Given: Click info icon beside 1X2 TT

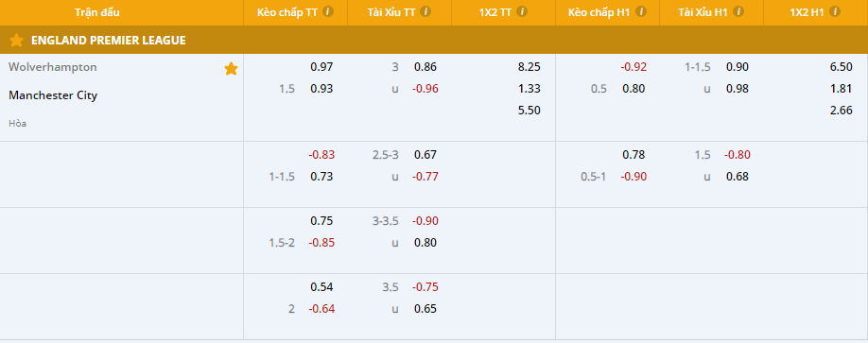Looking at the screenshot, I should coord(522,11).
